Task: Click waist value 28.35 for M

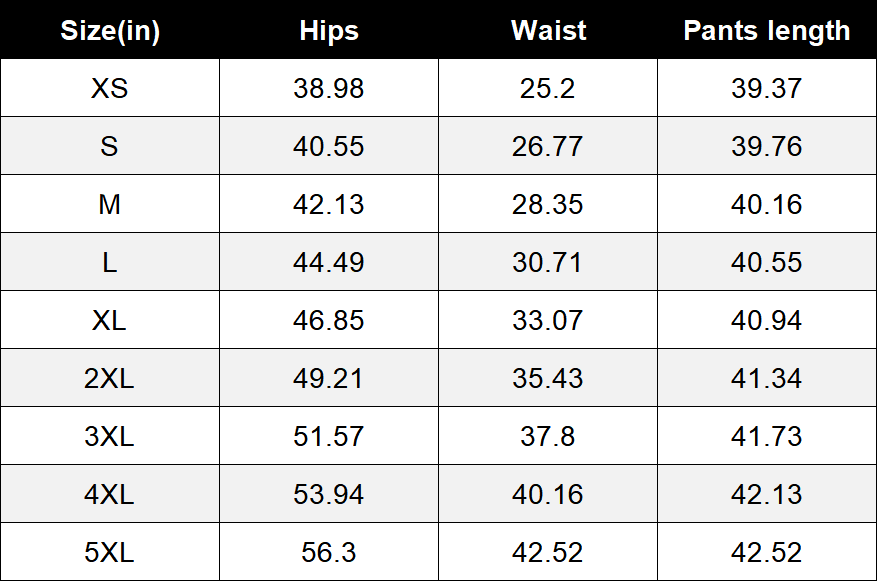Action: [x=548, y=205]
